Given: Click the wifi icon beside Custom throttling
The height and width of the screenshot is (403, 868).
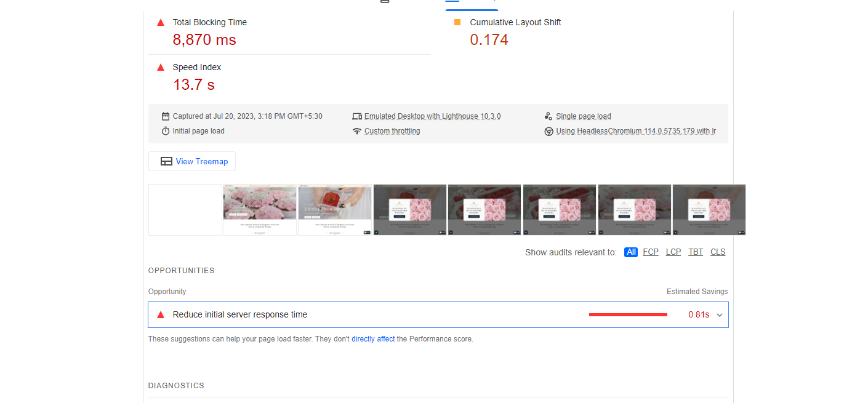Looking at the screenshot, I should [x=357, y=131].
